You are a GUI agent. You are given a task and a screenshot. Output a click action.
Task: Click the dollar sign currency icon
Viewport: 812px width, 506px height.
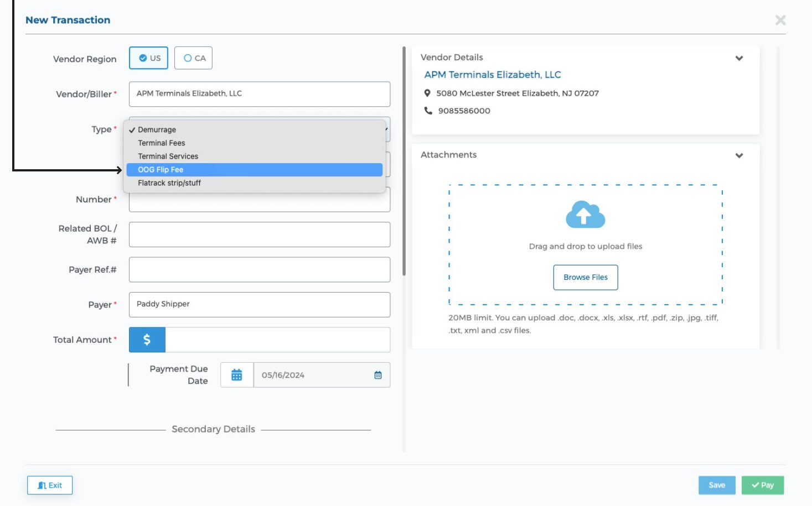click(147, 340)
